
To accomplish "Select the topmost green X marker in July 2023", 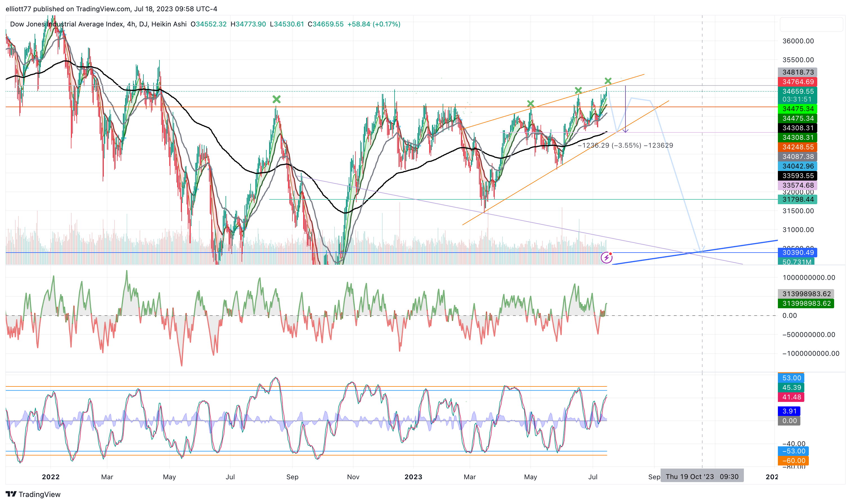I will 608,81.
